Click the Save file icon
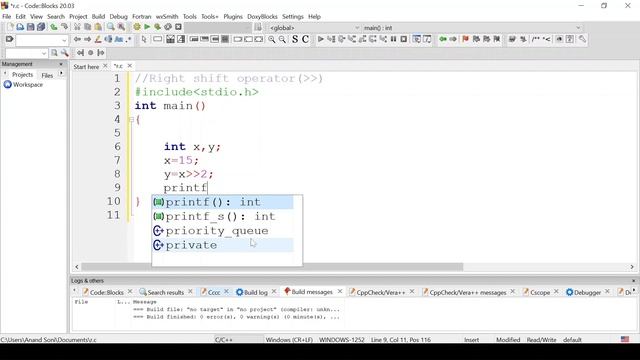The width and height of the screenshot is (640, 360). 31,27
